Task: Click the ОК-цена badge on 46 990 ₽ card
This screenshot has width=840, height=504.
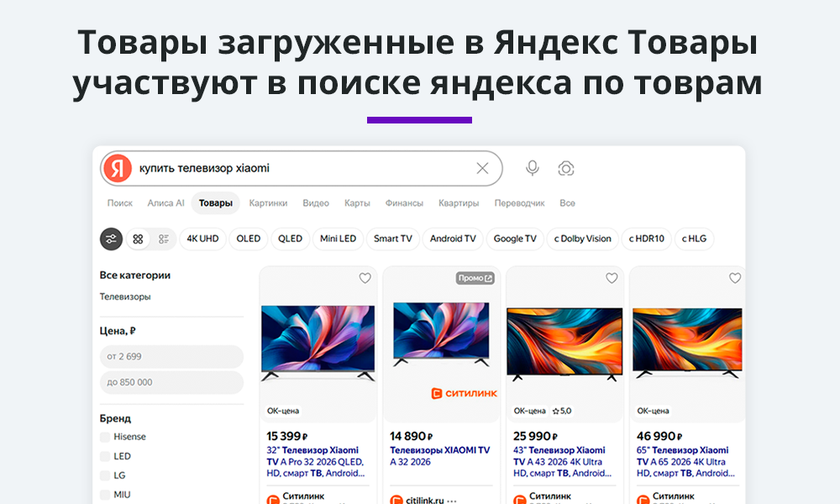Action: [x=653, y=411]
